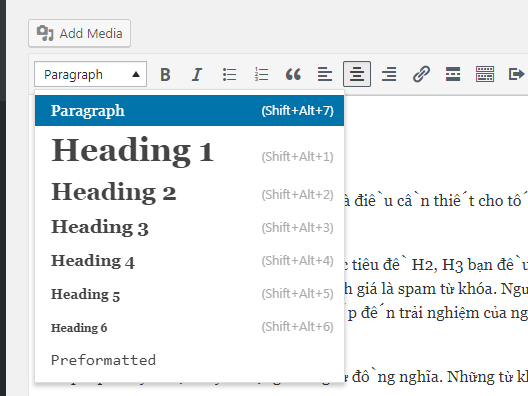Choose Heading 6 format
Screen dimensions: 528x396
(x=189, y=327)
